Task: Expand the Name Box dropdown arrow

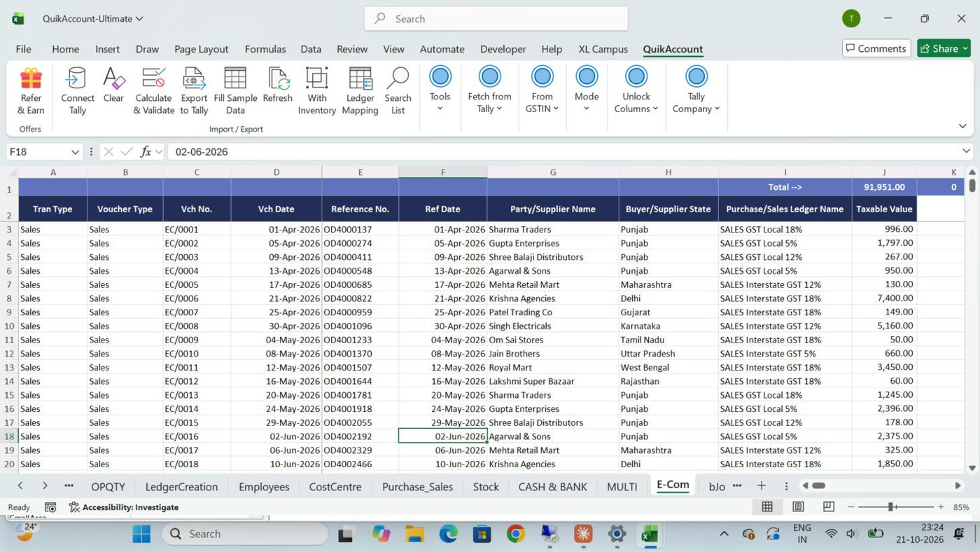Action: (75, 152)
